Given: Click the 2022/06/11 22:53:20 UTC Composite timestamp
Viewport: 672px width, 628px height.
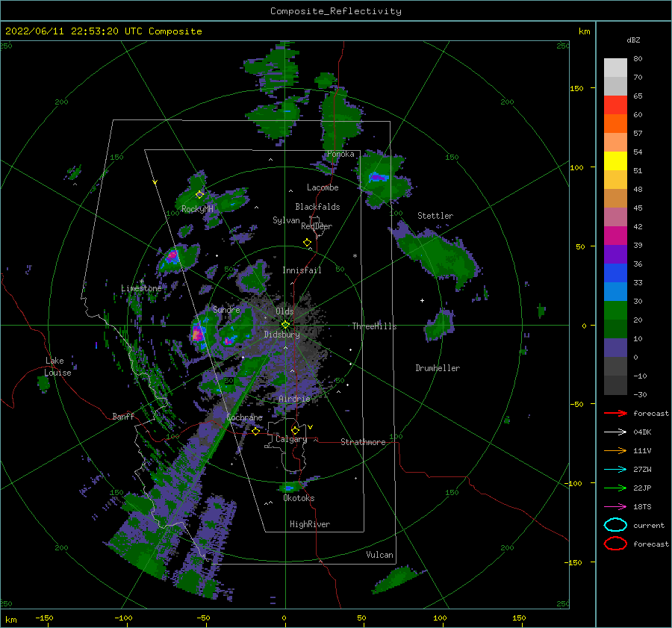Looking at the screenshot, I should (x=103, y=31).
